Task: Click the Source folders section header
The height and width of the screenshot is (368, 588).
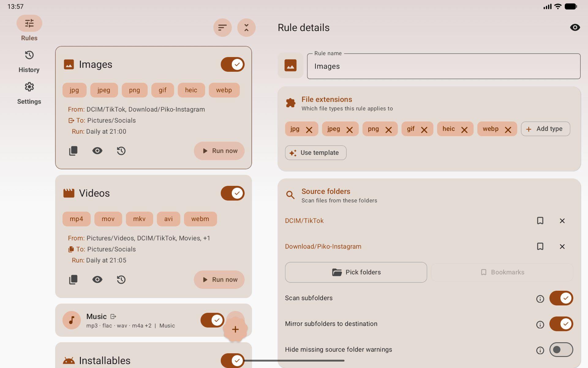Action: click(326, 191)
